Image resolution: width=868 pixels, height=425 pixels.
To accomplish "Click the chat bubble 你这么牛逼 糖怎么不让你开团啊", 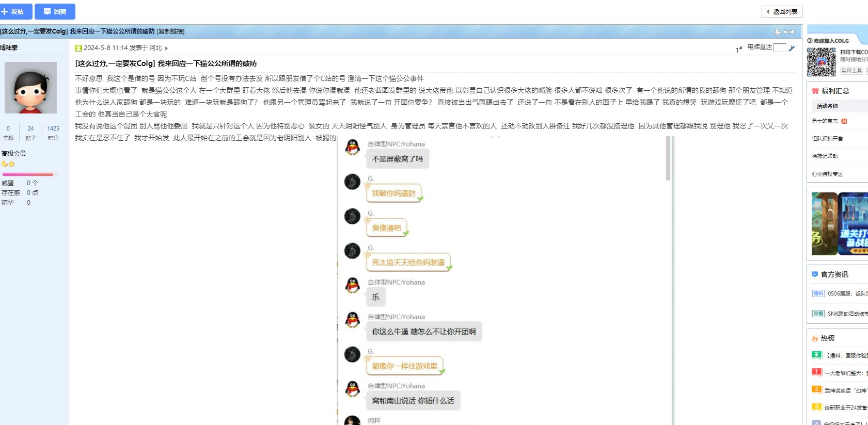I will tap(424, 332).
